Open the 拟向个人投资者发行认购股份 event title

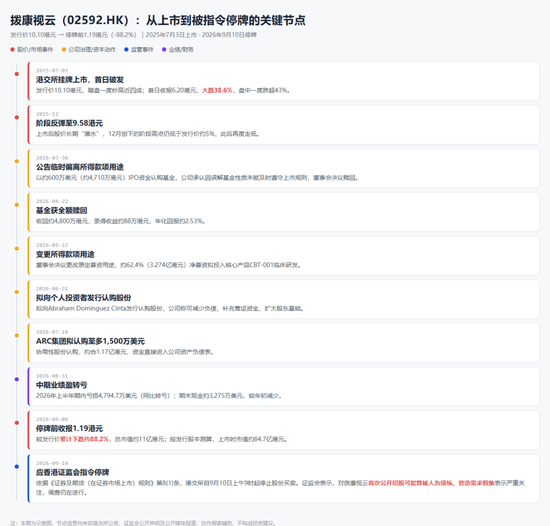[x=83, y=298]
